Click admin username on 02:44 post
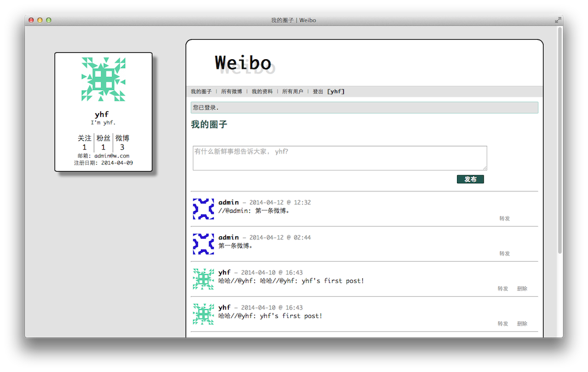The image size is (588, 372). click(228, 238)
